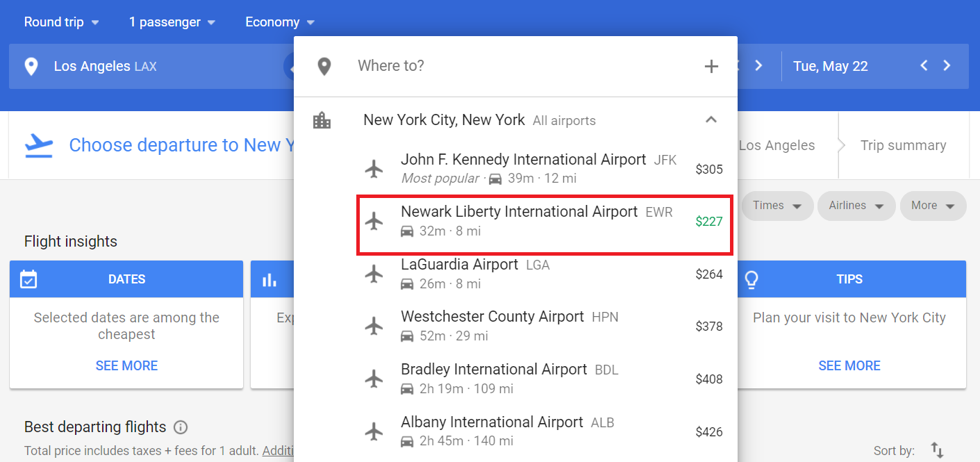980x462 pixels.
Task: Click SEE MORE on the TIPS card
Action: click(849, 365)
